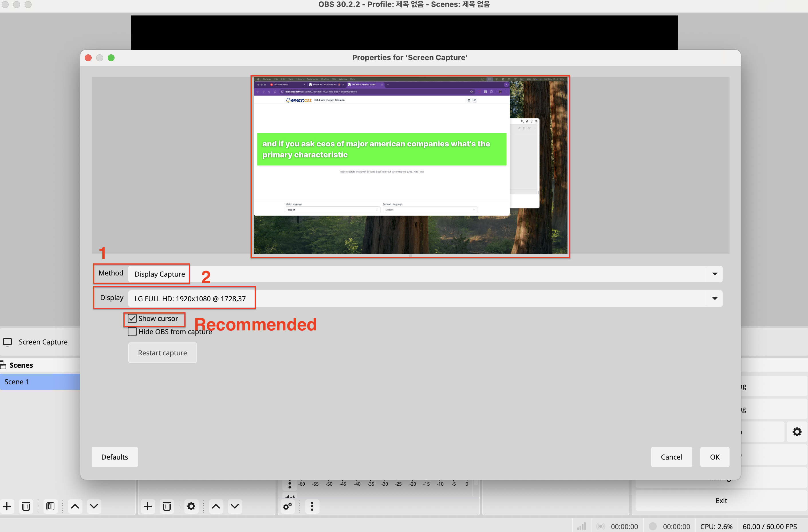
Task: Click the add scene plus icon
Action: [x=7, y=506]
